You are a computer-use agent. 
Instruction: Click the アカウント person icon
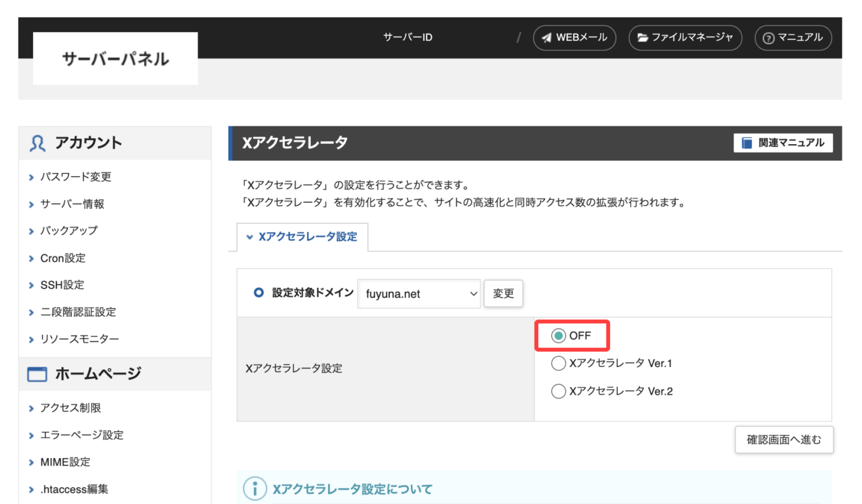[38, 144]
